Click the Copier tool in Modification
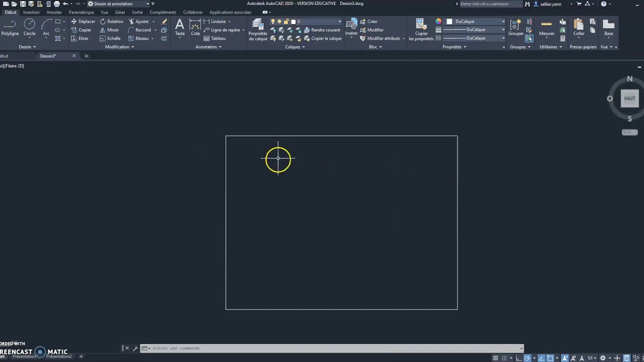This screenshot has height=362, width=644. [x=81, y=30]
